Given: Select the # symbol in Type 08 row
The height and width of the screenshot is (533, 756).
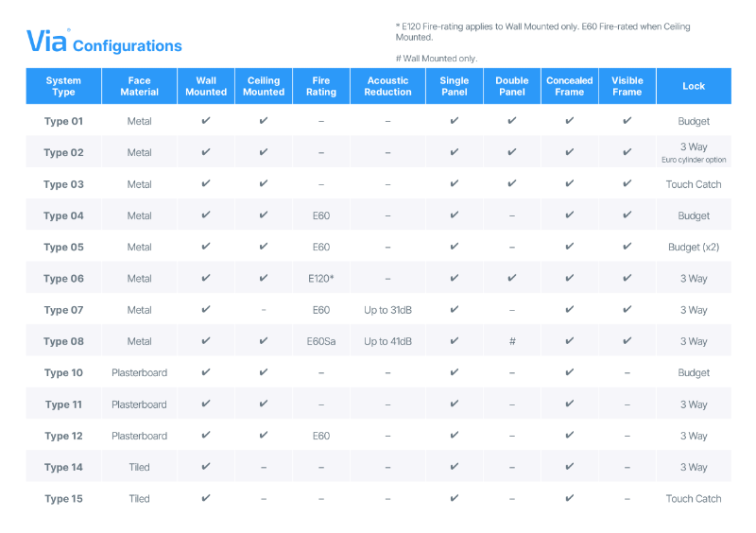Looking at the screenshot, I should 512,341.
